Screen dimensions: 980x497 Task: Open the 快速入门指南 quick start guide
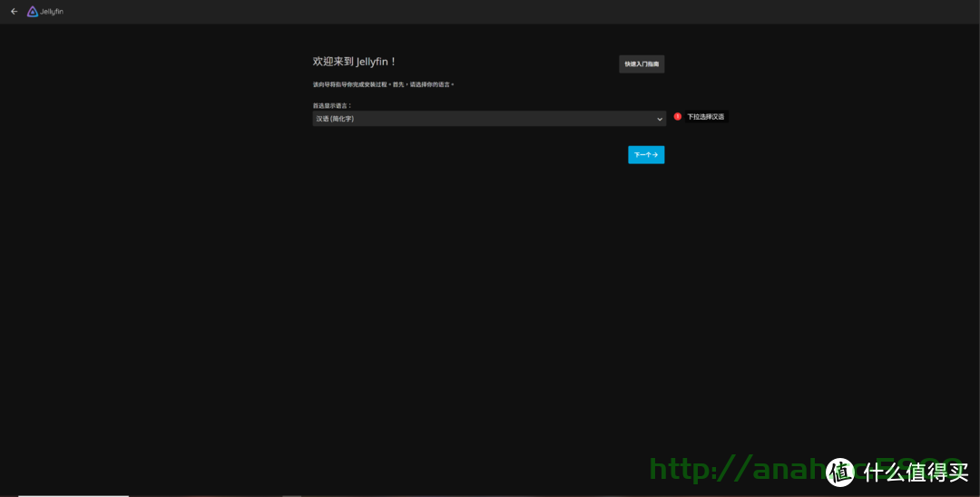pyautogui.click(x=642, y=64)
